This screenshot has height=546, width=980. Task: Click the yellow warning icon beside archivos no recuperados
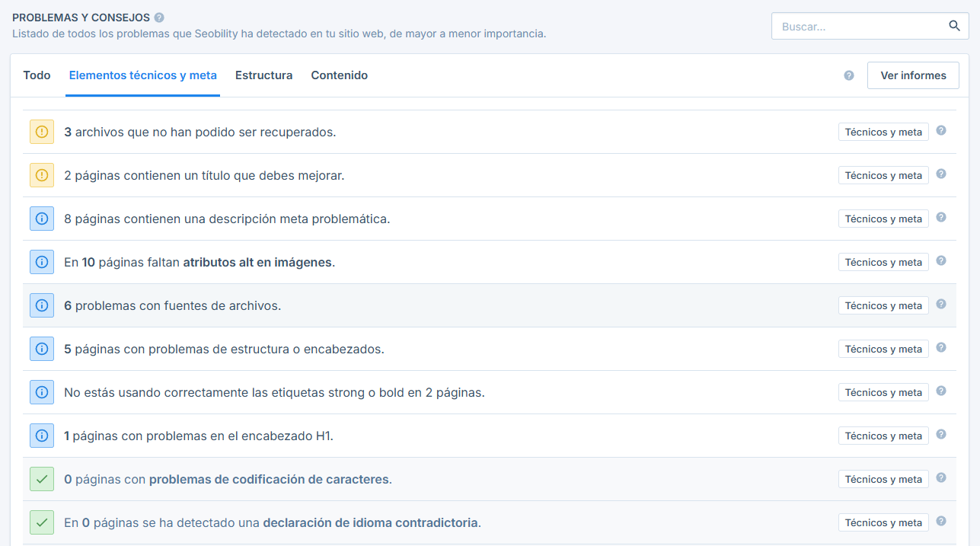tap(41, 131)
